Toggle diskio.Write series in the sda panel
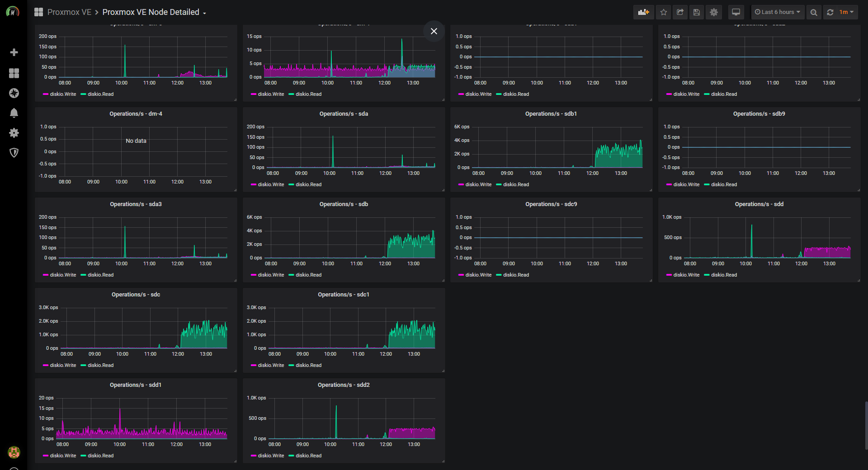868x470 pixels. [271, 184]
